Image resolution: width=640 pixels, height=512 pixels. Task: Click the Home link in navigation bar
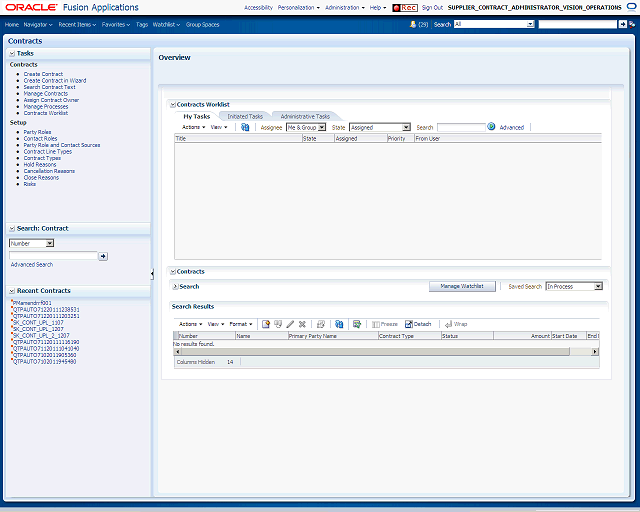coord(12,25)
